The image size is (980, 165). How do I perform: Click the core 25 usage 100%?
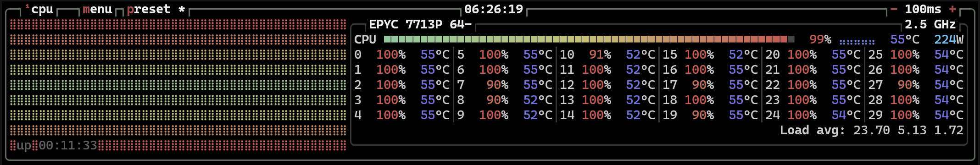pos(905,55)
